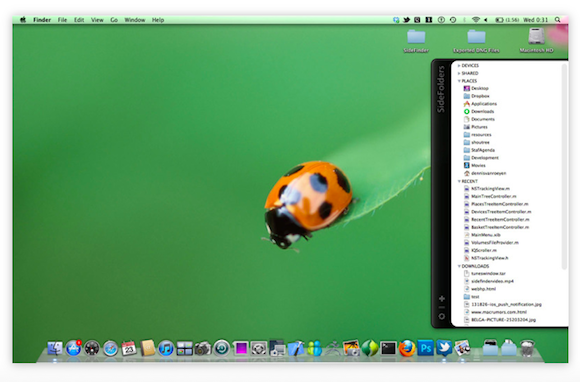
Task: Open Spotlight search magnifier in menu bar
Action: point(557,20)
